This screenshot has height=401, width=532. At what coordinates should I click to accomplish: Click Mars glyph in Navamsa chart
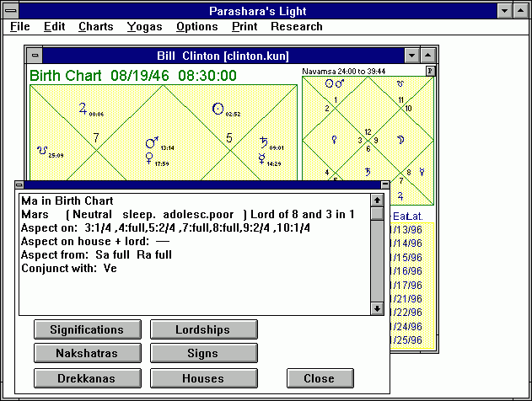tap(340, 83)
